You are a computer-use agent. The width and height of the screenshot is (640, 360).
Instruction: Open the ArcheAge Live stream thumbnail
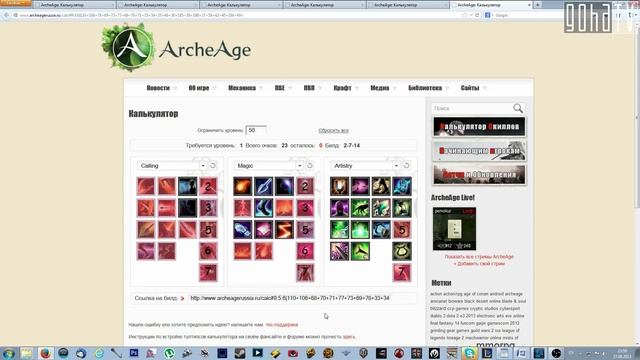(454, 229)
